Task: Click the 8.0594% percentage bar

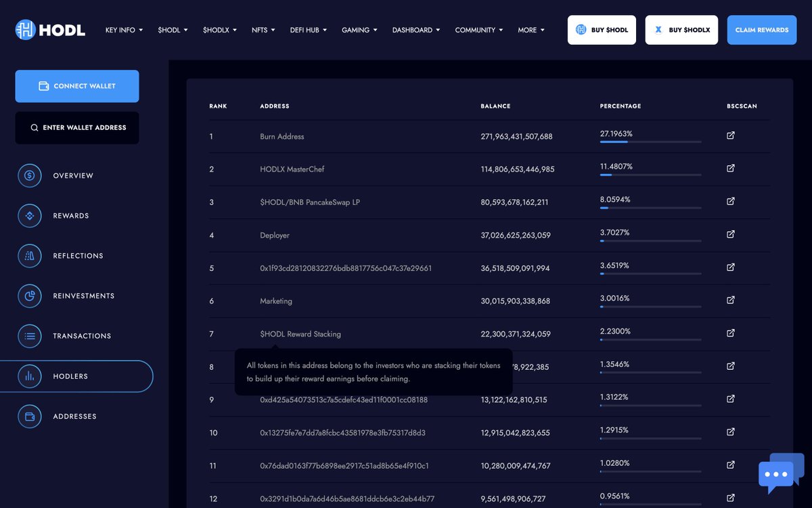Action: [650, 208]
